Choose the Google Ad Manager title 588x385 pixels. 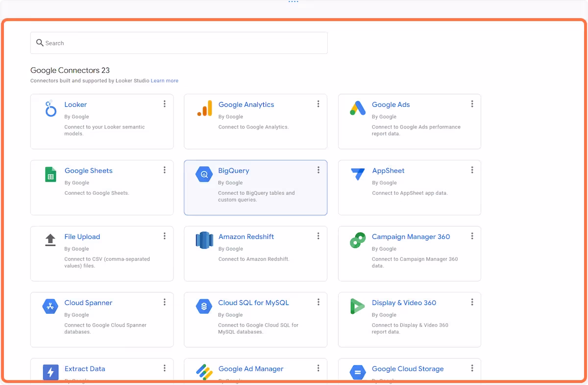[x=251, y=369]
